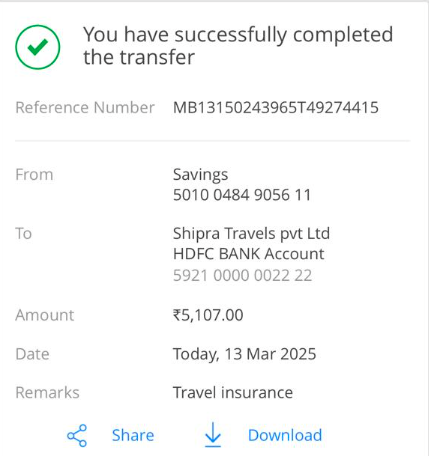Select the Savings account type text
429x456 pixels.
pyautogui.click(x=200, y=175)
